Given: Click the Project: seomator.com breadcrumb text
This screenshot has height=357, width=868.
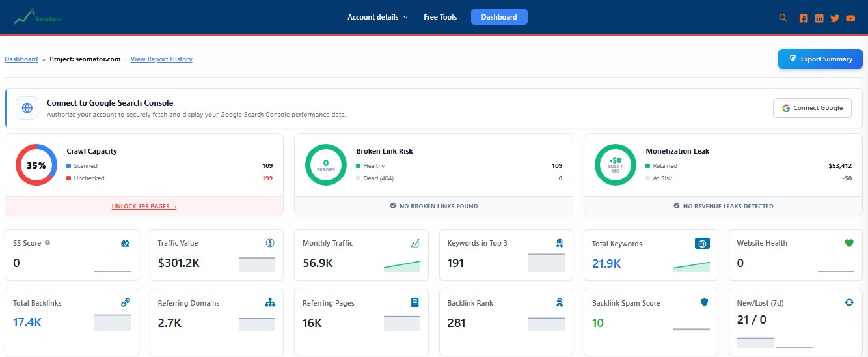Looking at the screenshot, I should coord(85,59).
